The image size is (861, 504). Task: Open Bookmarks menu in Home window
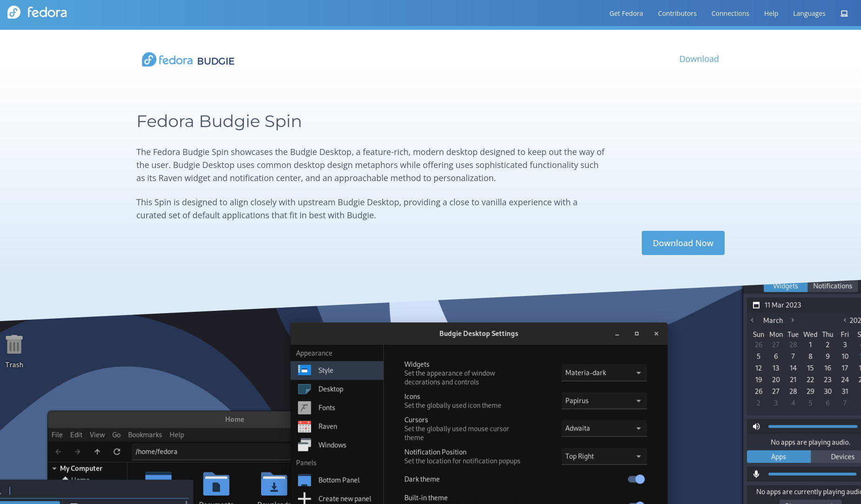[145, 435]
